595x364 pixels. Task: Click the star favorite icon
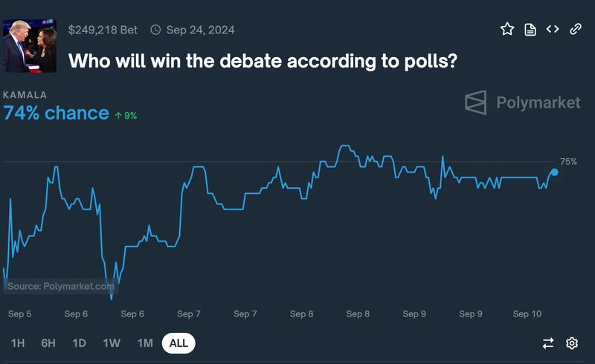[x=507, y=29]
